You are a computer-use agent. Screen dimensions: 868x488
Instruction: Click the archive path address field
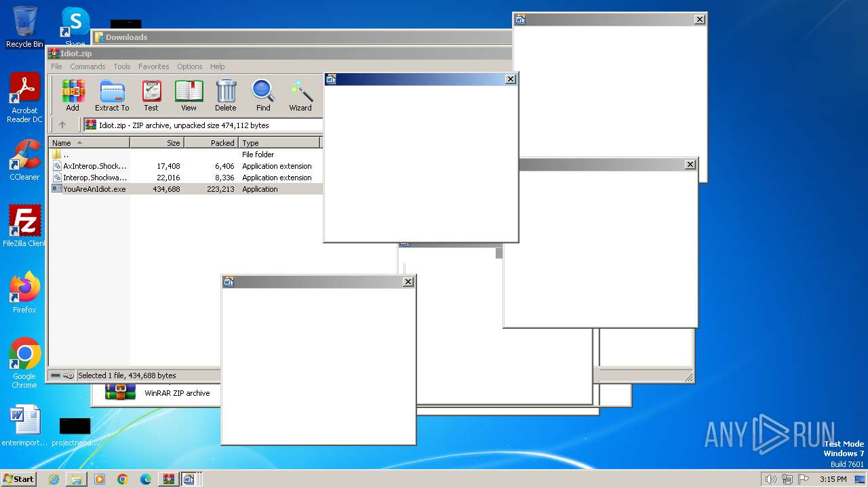[x=203, y=125]
